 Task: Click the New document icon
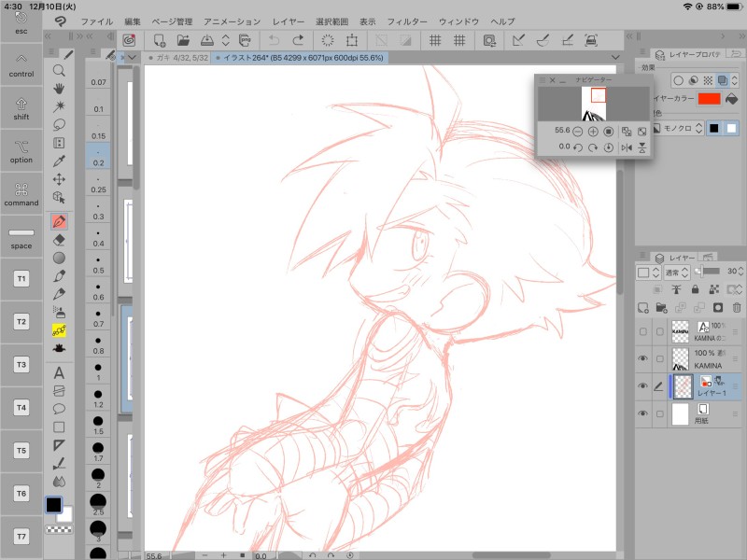pos(160,40)
